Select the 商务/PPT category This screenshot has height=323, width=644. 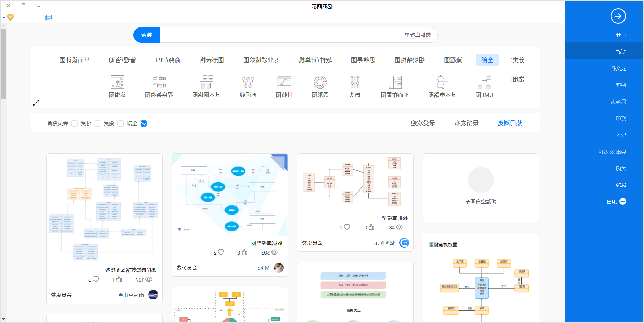(168, 60)
